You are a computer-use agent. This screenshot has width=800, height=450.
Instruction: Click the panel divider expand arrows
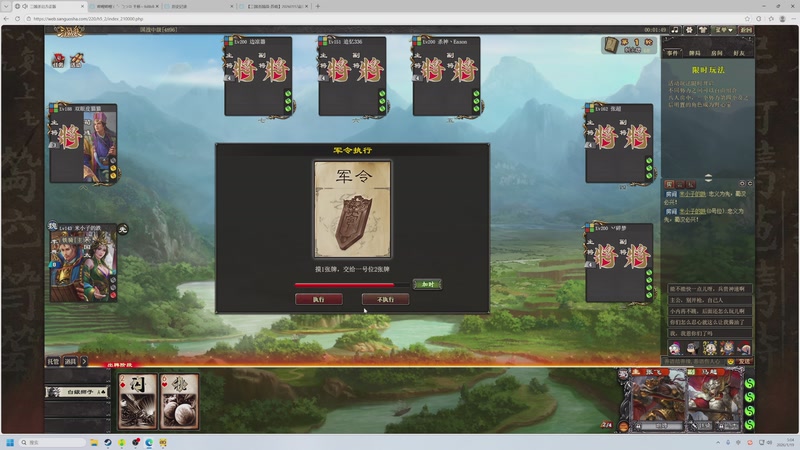[708, 178]
